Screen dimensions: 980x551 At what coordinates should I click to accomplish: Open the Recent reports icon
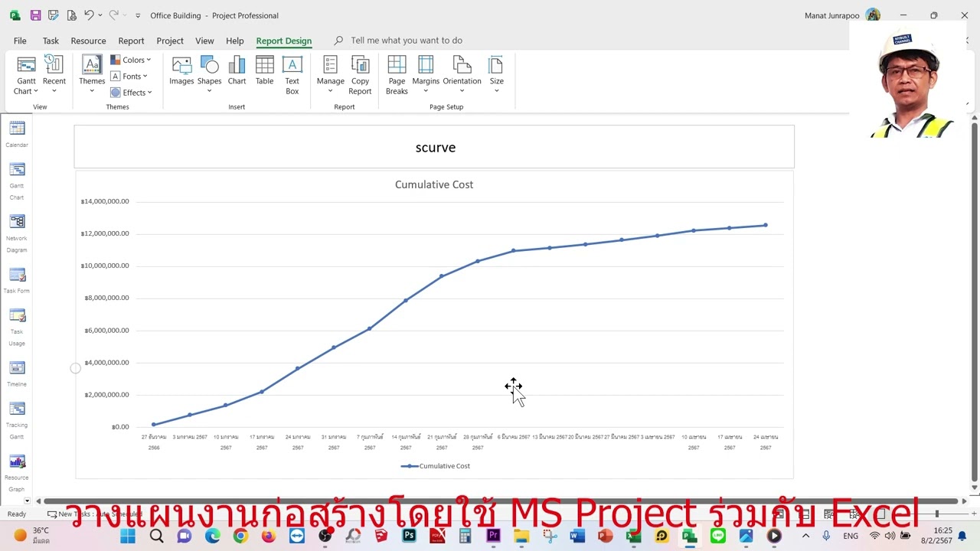point(54,75)
